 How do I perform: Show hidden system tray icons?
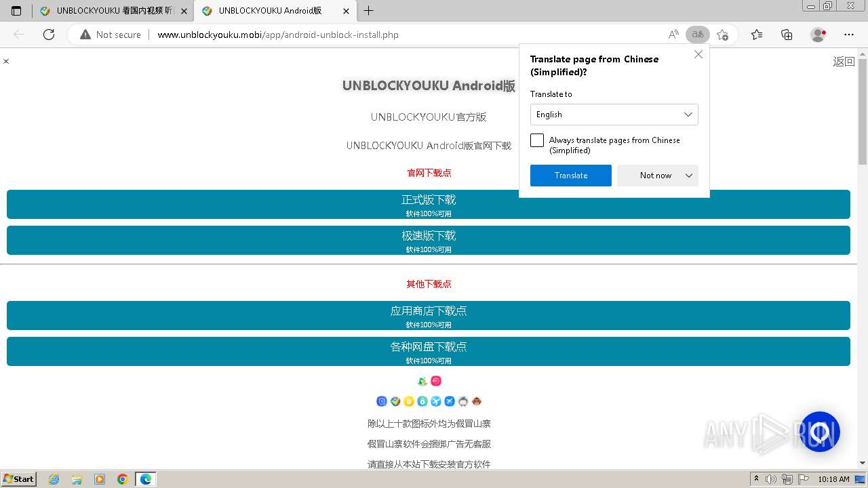[756, 479]
